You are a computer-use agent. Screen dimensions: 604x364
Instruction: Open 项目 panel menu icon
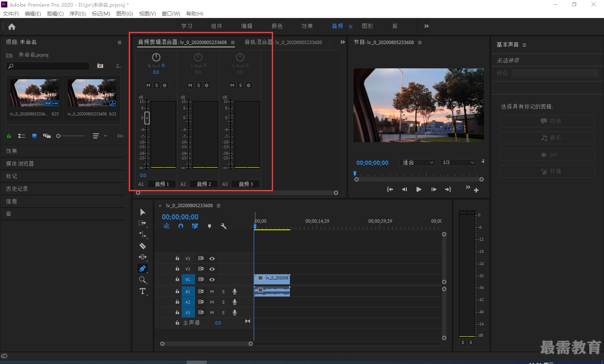(120, 42)
